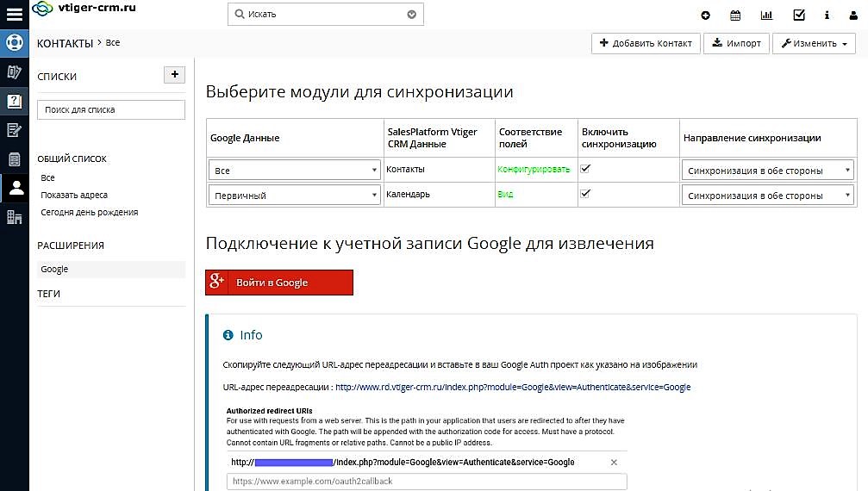The width and height of the screenshot is (868, 491).
Task: Select 'Показать адреса' list item
Action: 74,195
